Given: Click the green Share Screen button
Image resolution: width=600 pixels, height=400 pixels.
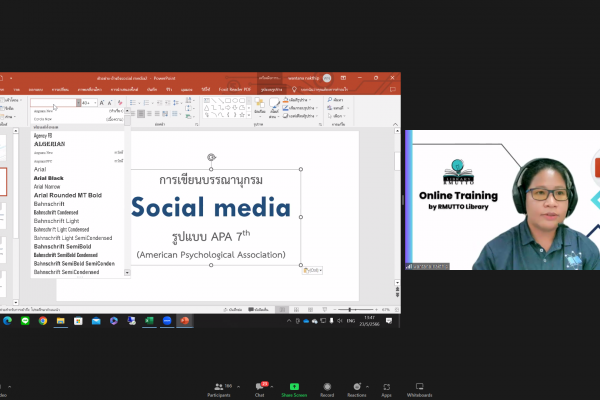Looking at the screenshot, I should [x=294, y=390].
